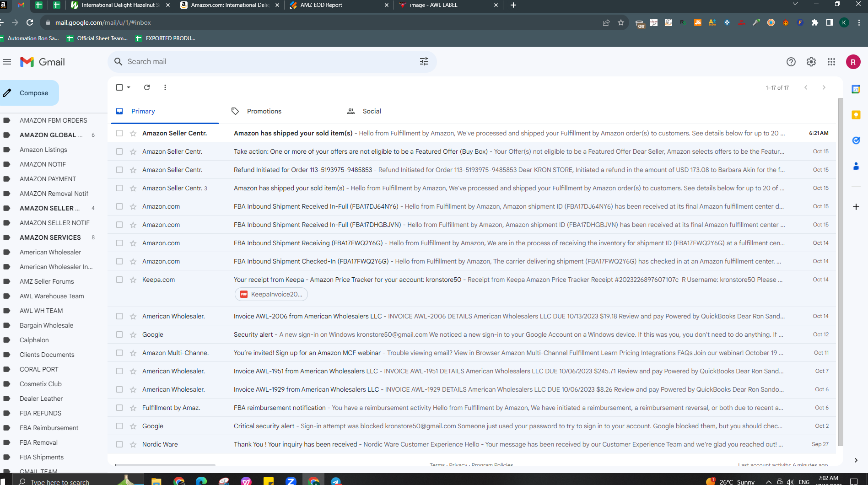This screenshot has height=485, width=868.
Task: Click the Search mail field
Action: tap(272, 62)
